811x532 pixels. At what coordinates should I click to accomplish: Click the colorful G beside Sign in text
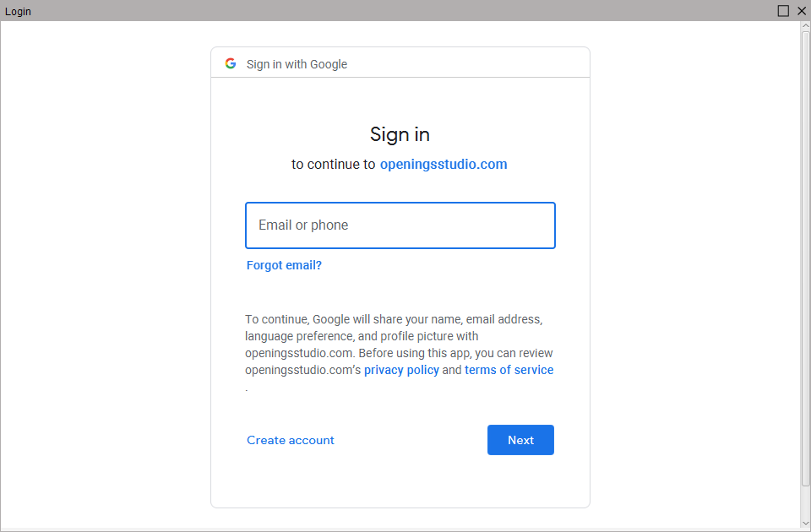point(231,62)
